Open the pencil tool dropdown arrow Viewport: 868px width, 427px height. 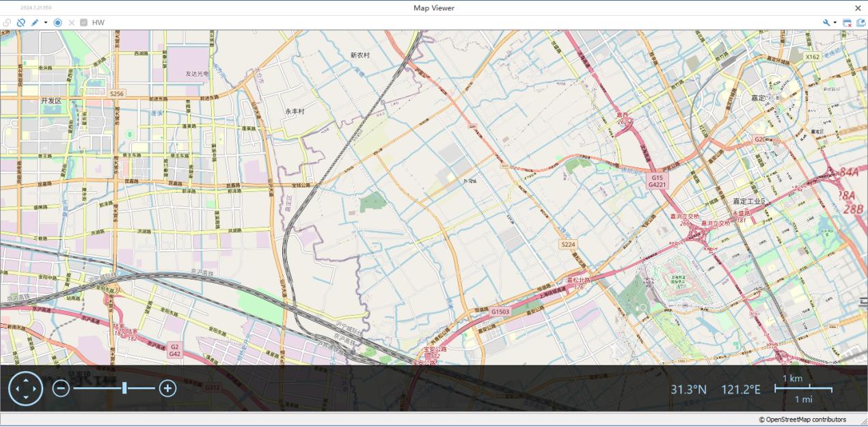46,23
